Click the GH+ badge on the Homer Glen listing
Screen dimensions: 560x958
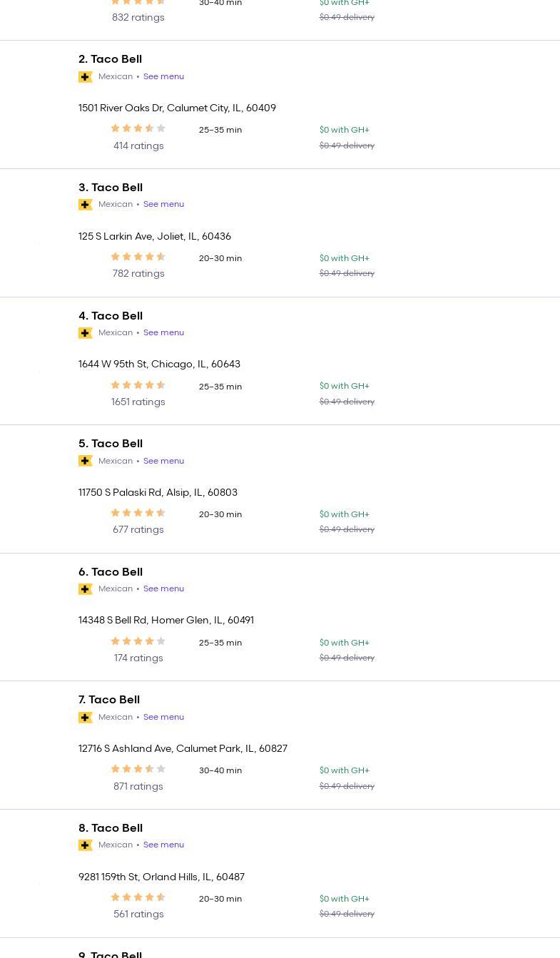86,589
